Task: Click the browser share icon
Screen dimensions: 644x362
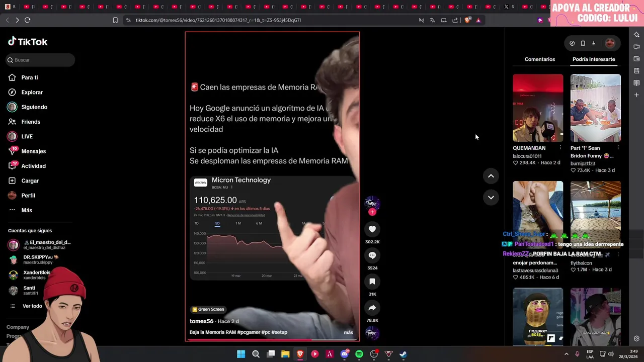Action: [x=455, y=20]
